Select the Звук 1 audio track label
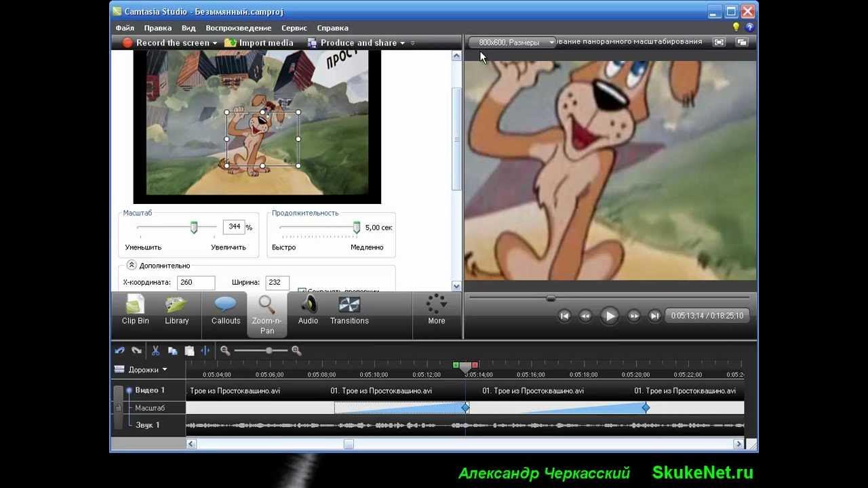Screen dimensions: 868x488 point(147,425)
